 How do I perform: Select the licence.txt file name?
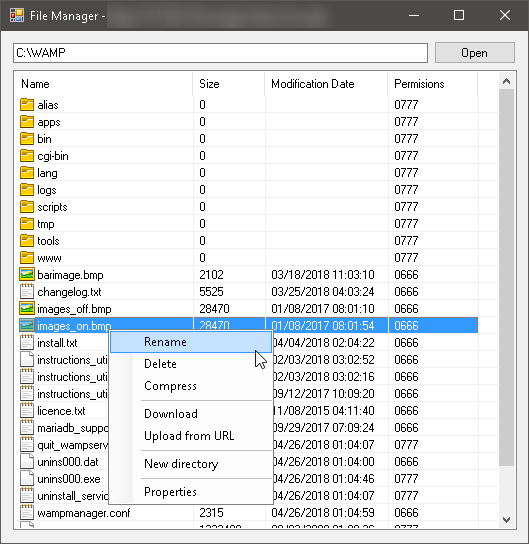pyautogui.click(x=61, y=411)
